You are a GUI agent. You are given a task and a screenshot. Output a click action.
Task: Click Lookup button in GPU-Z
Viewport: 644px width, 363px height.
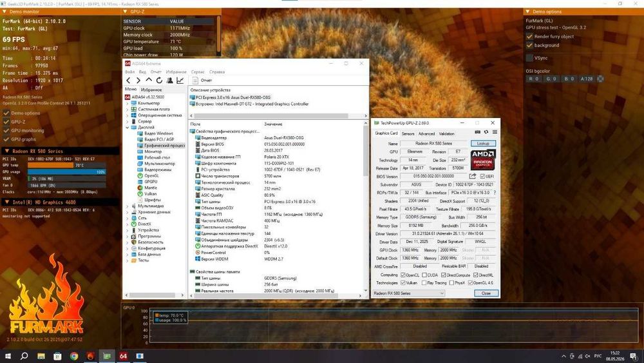(x=483, y=144)
